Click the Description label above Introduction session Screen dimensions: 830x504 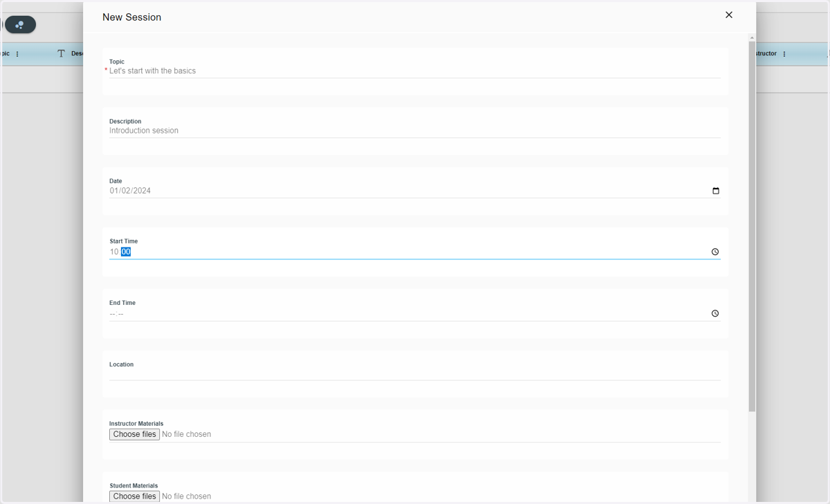[125, 121]
